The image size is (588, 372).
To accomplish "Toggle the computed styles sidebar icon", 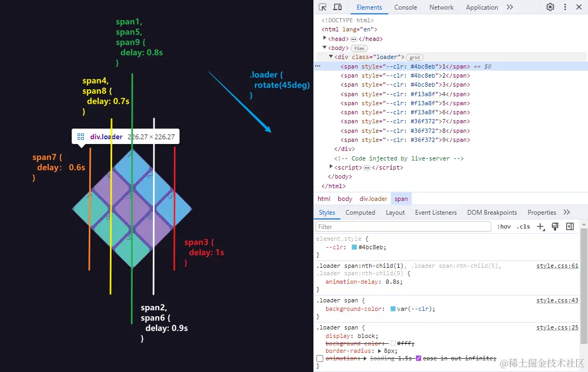I will [x=570, y=226].
